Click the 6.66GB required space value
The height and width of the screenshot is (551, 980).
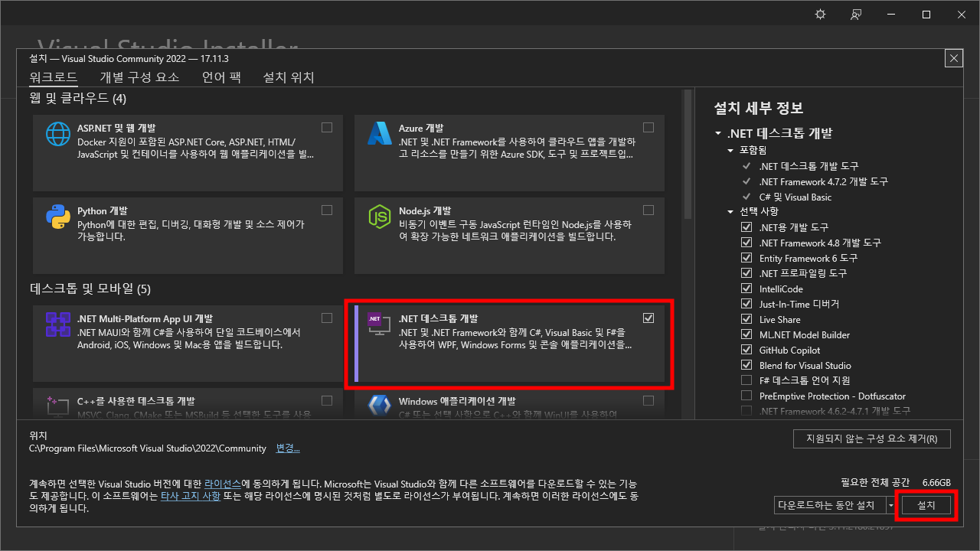point(936,482)
